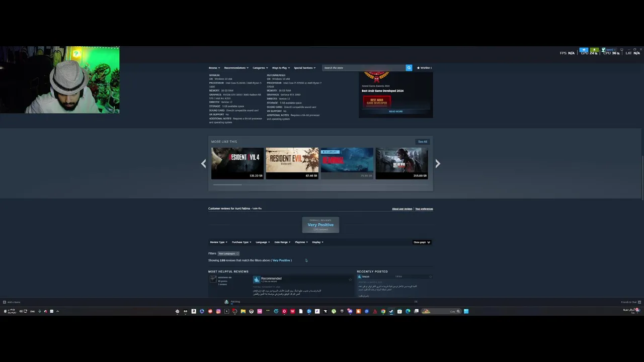Open Steam icon in the taskbar

point(391,311)
